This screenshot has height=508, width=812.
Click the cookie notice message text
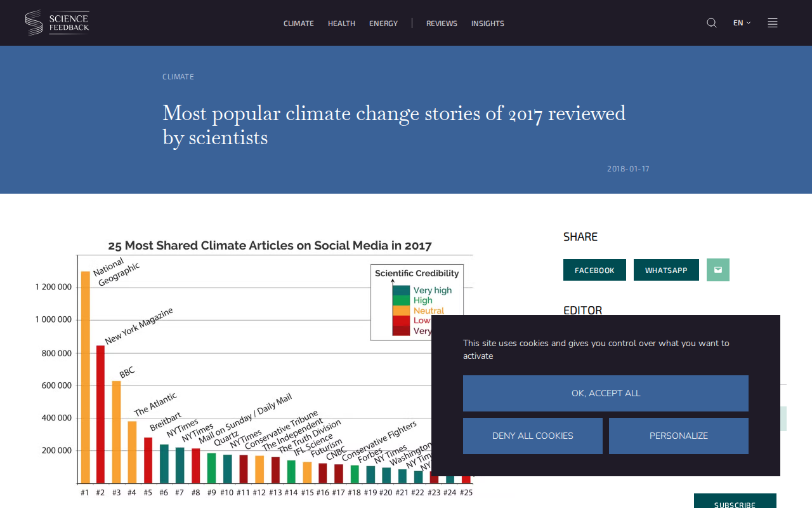coord(596,349)
